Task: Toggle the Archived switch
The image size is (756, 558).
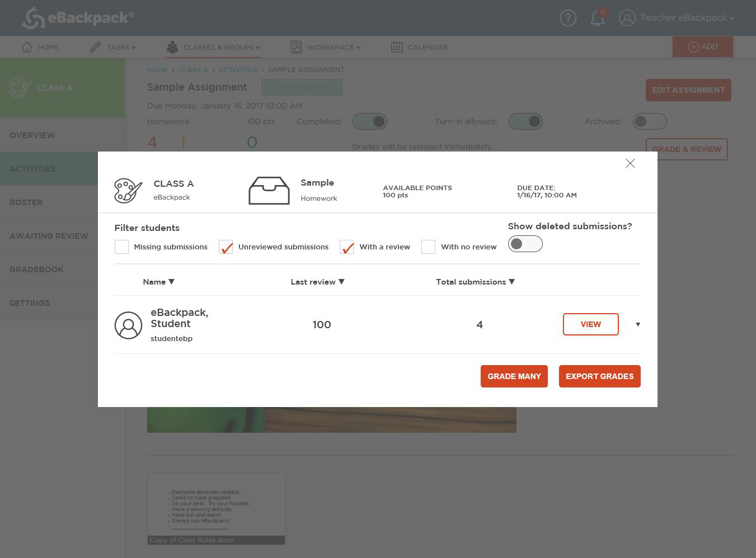Action: pos(650,121)
